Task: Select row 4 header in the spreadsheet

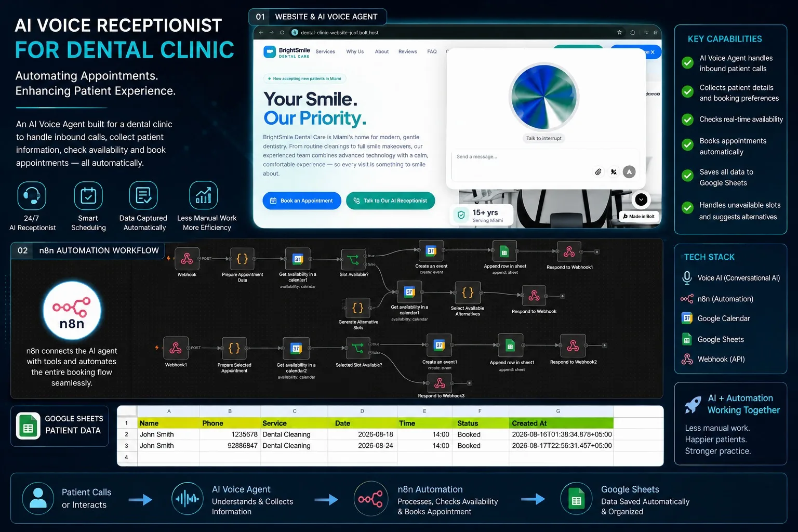Action: pyautogui.click(x=126, y=457)
